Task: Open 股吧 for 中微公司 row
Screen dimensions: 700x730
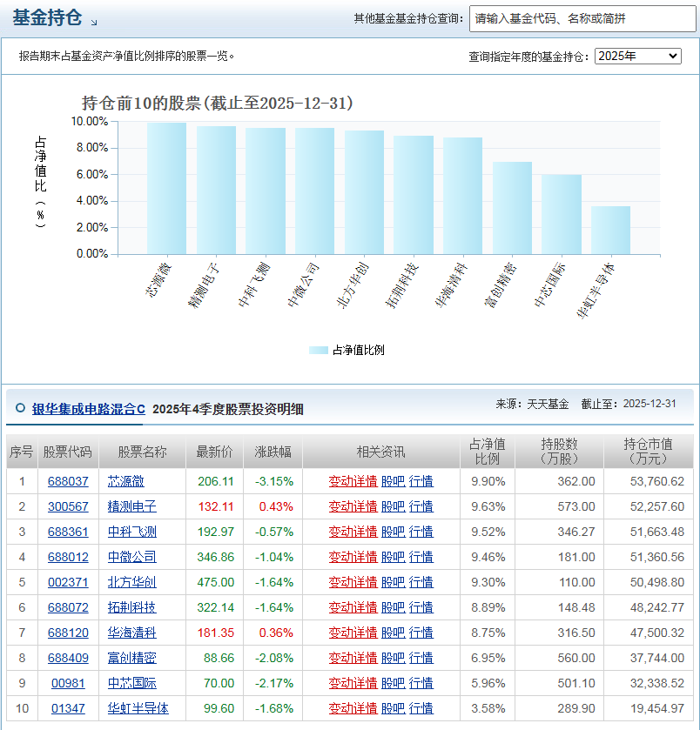Action: tap(393, 557)
